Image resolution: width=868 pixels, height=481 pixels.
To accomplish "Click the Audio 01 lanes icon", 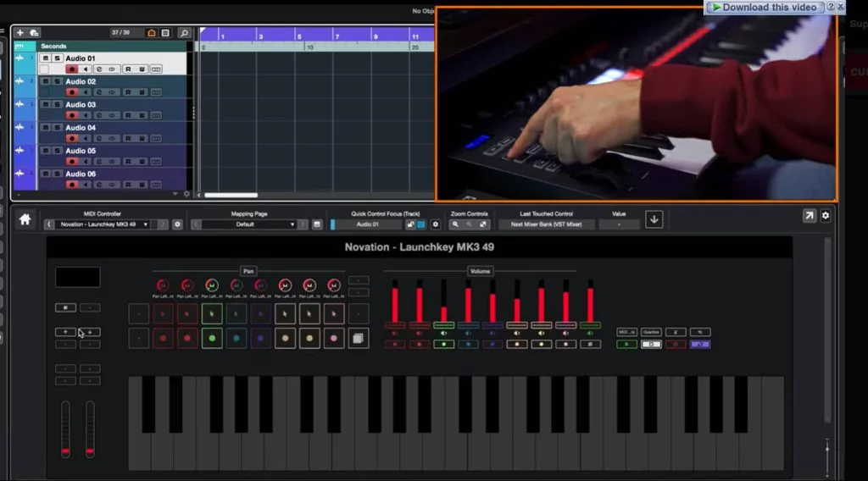I will (156, 69).
